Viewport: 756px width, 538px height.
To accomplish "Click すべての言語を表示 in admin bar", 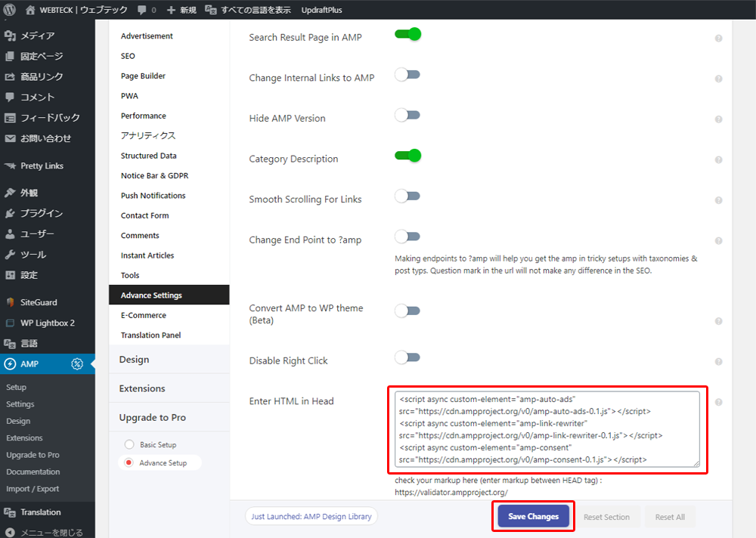I will (256, 10).
